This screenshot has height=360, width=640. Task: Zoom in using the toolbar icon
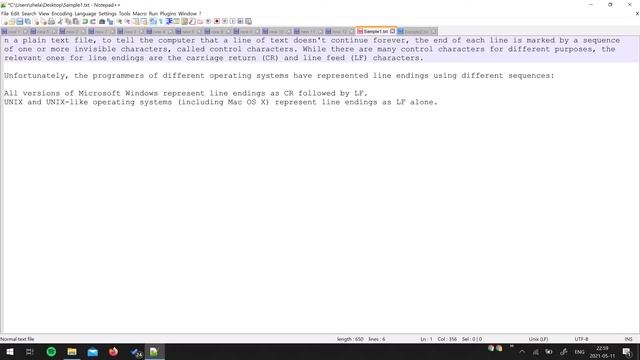coord(120,21)
